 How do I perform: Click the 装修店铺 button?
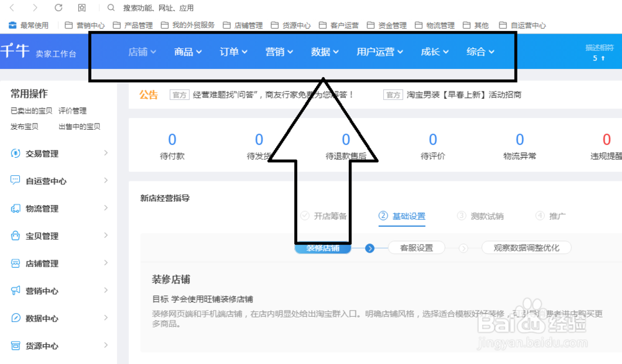(x=323, y=247)
